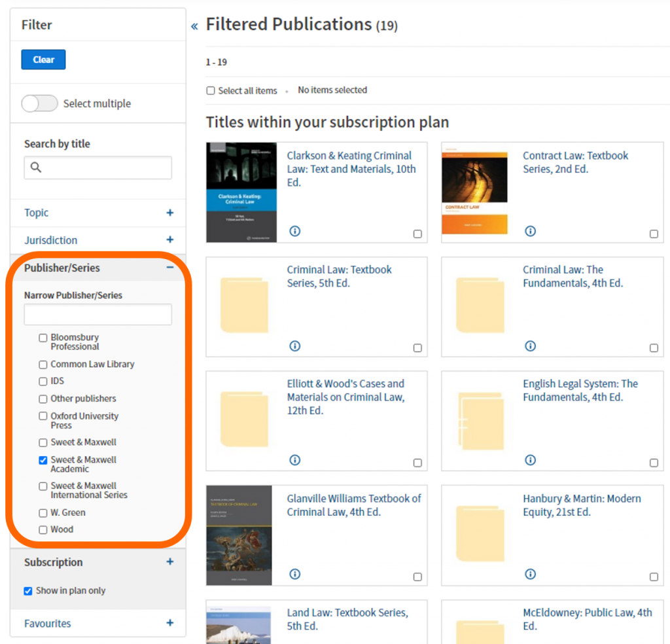Collapse the Publisher/Series section
The height and width of the screenshot is (644, 670).
[169, 268]
